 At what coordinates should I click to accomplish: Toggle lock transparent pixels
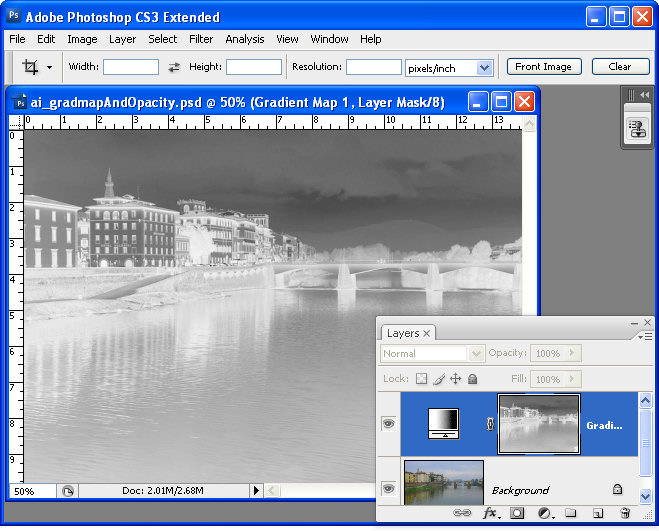click(x=421, y=379)
